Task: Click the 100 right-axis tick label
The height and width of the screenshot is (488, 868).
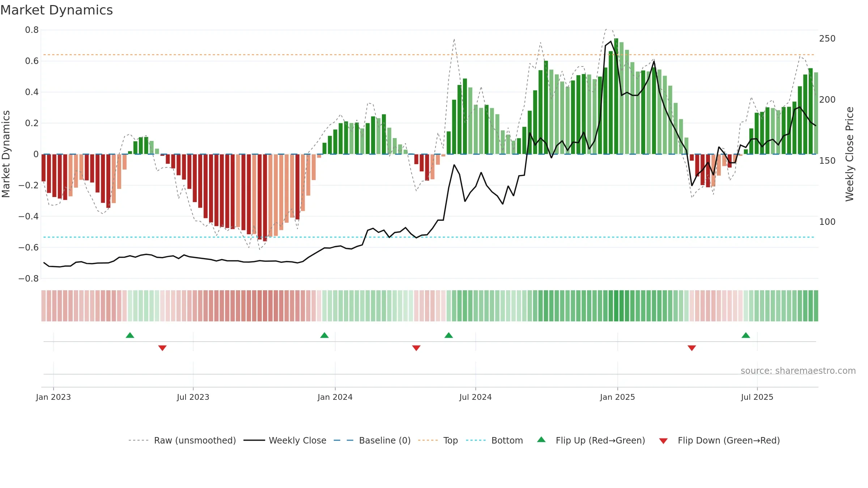Action: coord(827,222)
